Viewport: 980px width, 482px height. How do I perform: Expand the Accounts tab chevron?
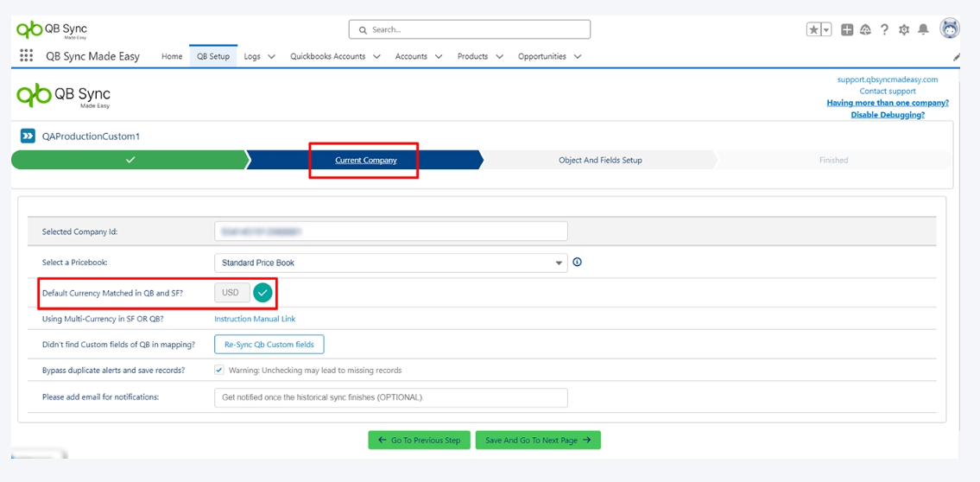tap(439, 56)
